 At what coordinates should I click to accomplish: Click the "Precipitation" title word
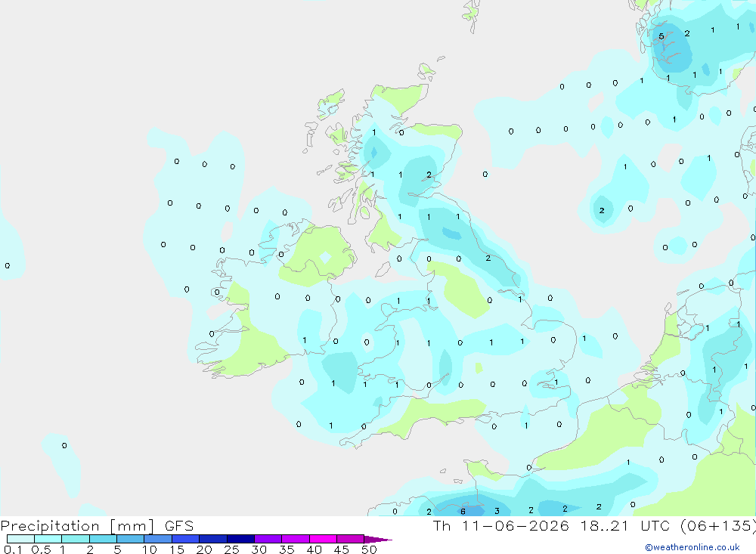[50, 526]
